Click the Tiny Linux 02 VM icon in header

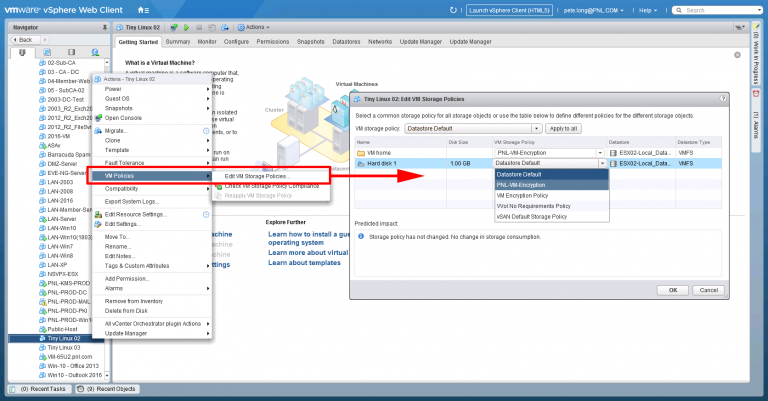coord(120,27)
